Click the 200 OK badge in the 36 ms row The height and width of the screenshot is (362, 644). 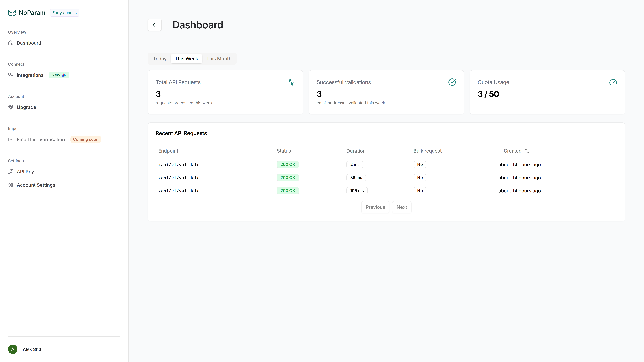288,178
